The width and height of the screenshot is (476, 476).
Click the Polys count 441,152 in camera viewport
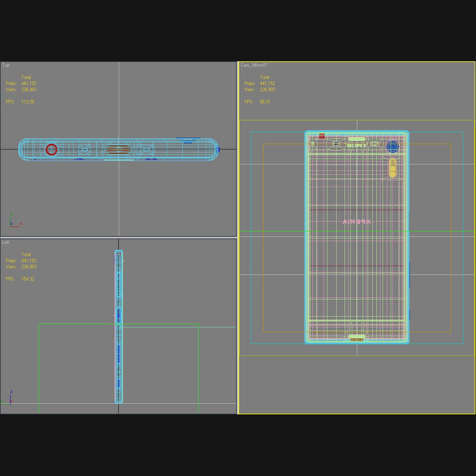(x=268, y=83)
